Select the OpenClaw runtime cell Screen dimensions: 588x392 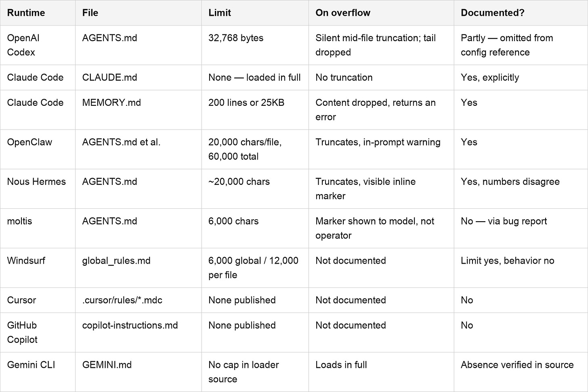[38, 149]
